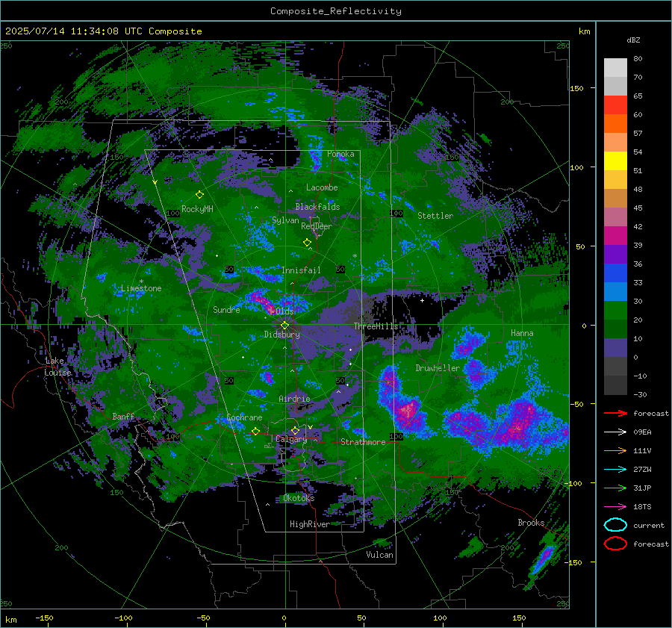This screenshot has height=628, width=672.
Task: Click the 18TS legend text
Action: [642, 507]
